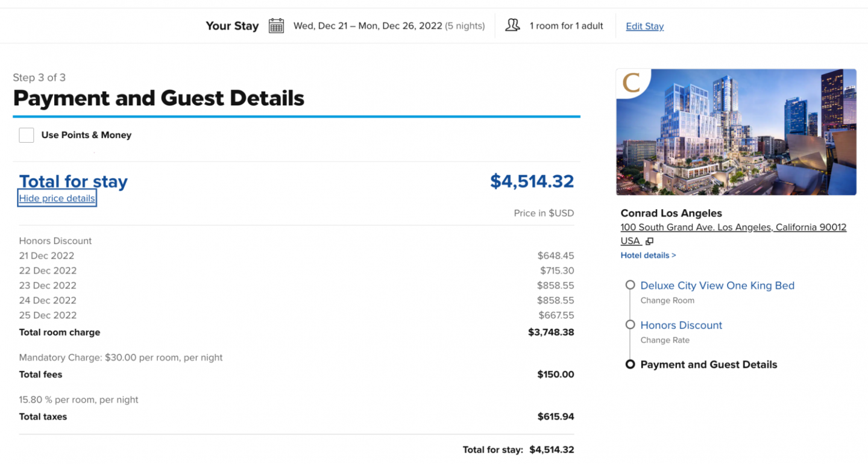Click the Payment and Guest Details step marker
Image resolution: width=868 pixels, height=464 pixels.
pyautogui.click(x=630, y=365)
